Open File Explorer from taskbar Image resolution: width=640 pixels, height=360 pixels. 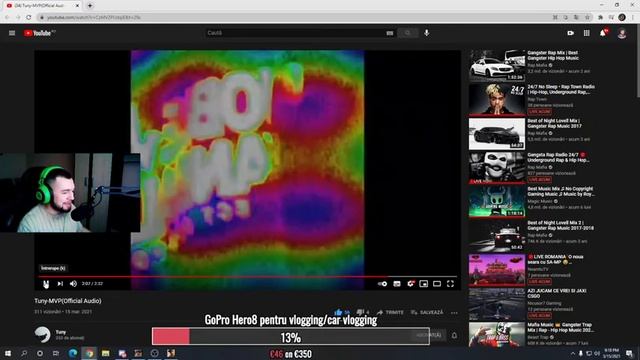(x=105, y=353)
